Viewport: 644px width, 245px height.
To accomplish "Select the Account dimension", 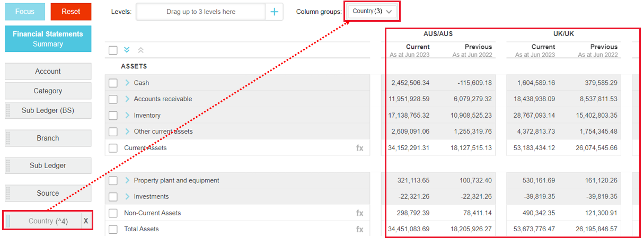I will [x=48, y=71].
